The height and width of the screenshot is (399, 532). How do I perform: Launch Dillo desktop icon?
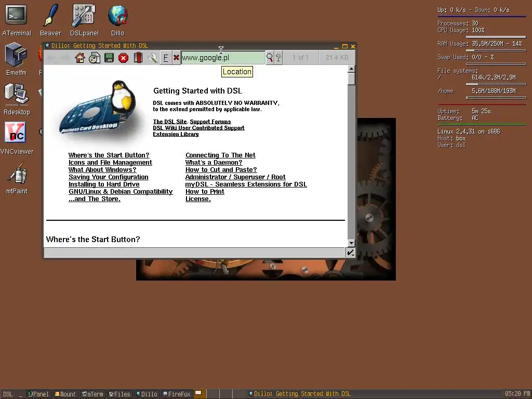click(118, 20)
